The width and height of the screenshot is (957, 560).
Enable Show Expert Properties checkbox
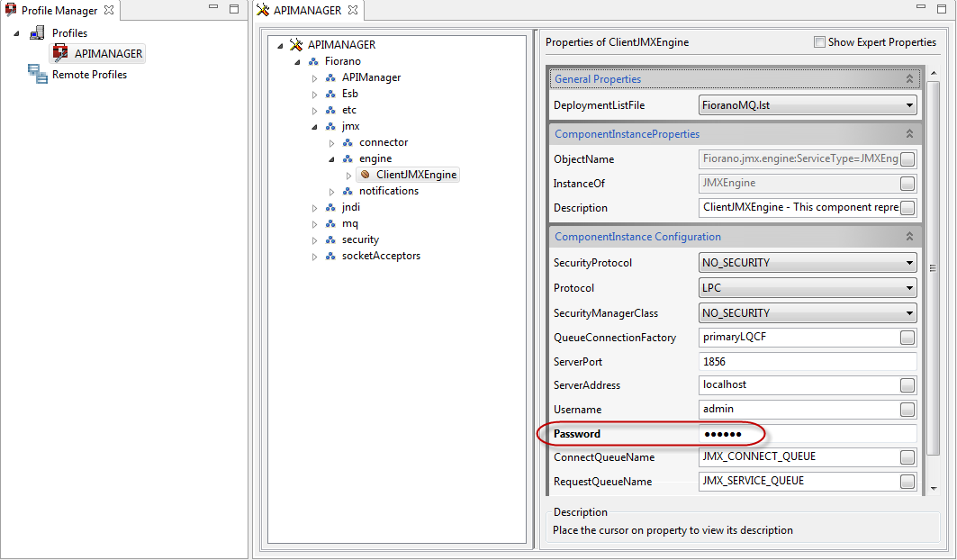819,42
